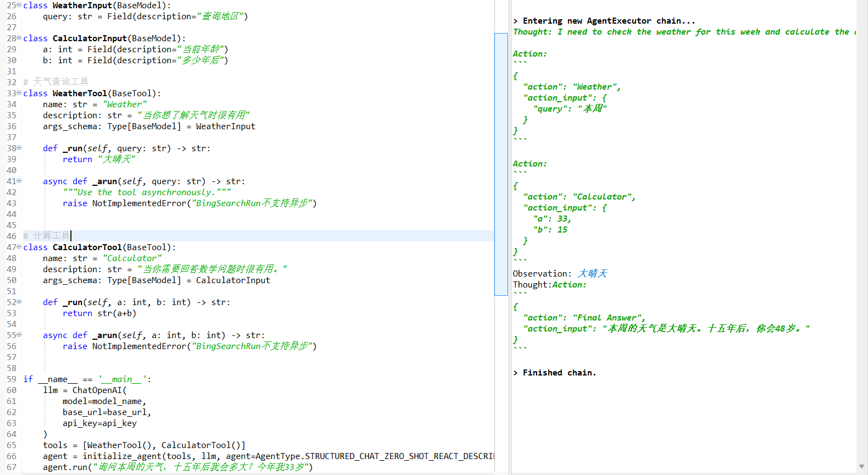The width and height of the screenshot is (868, 475).
Task: Place cursor on 'class CalculatorInput(BaseModel):' line
Action: [x=104, y=38]
